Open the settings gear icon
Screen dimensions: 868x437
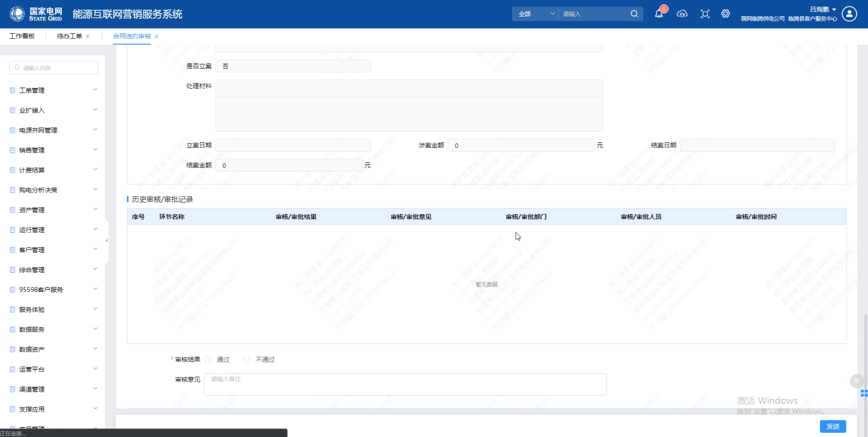pyautogui.click(x=726, y=14)
